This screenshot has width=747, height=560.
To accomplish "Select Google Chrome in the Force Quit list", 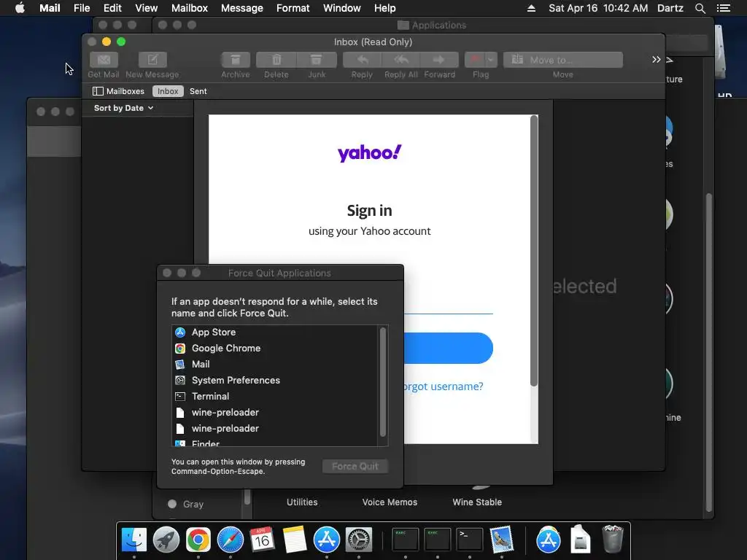I will click(x=275, y=348).
